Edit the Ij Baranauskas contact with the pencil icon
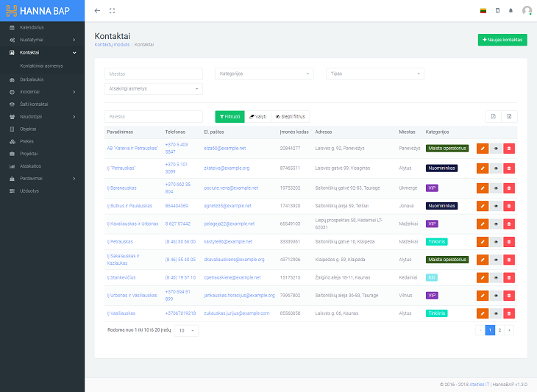The width and height of the screenshot is (537, 392). pos(483,188)
